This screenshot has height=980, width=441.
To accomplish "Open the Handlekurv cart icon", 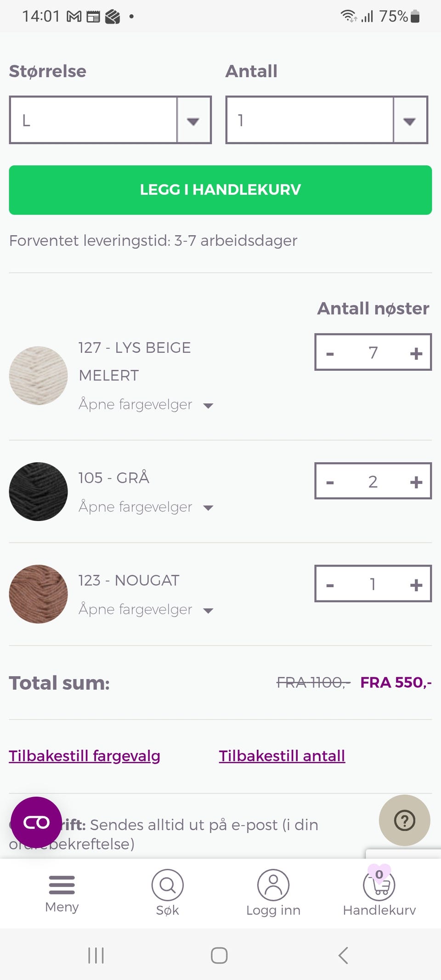I will pos(379,884).
